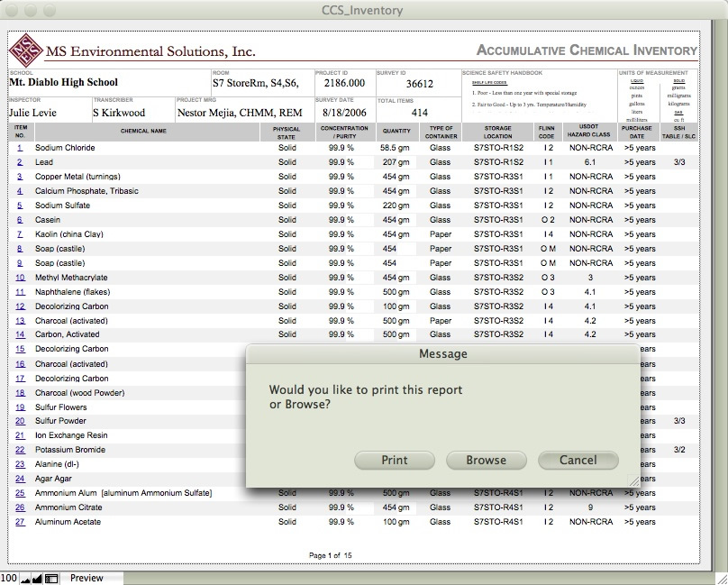Click item link 10 for Methyl Methacrylate
728x585 pixels.
pyautogui.click(x=20, y=278)
